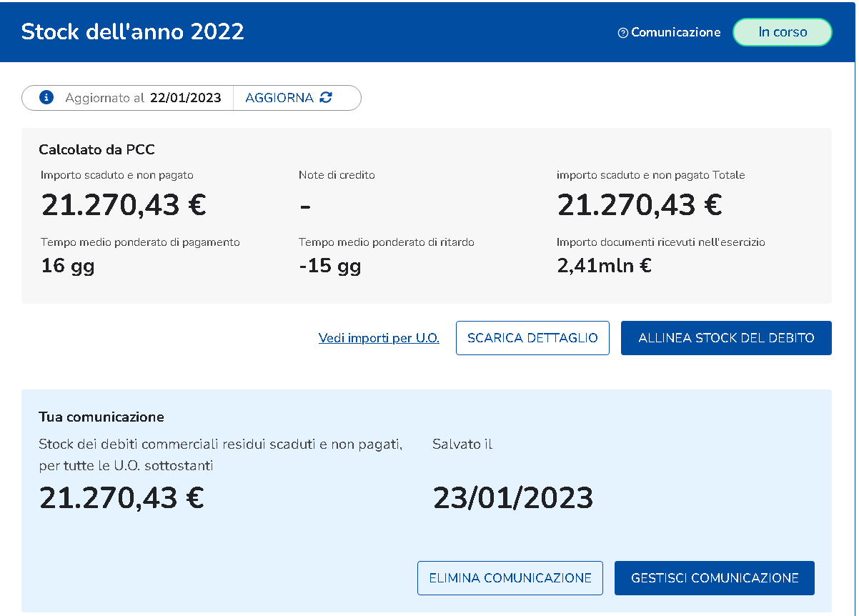This screenshot has width=859, height=616.
Task: Open the Vedi importi per U.O. link
Action: (x=379, y=338)
